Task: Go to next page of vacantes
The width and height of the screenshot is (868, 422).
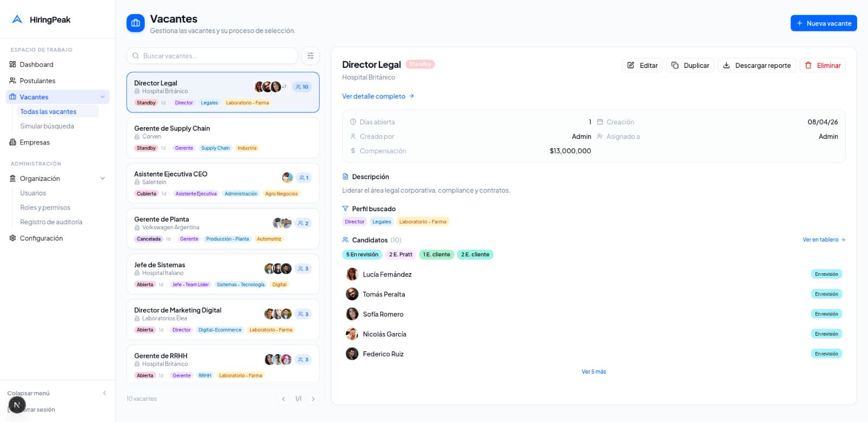Action: [x=313, y=399]
